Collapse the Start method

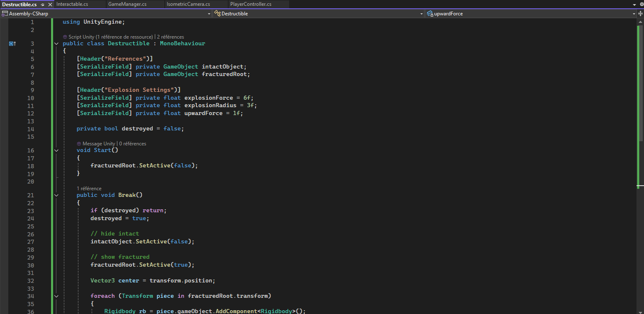click(56, 150)
